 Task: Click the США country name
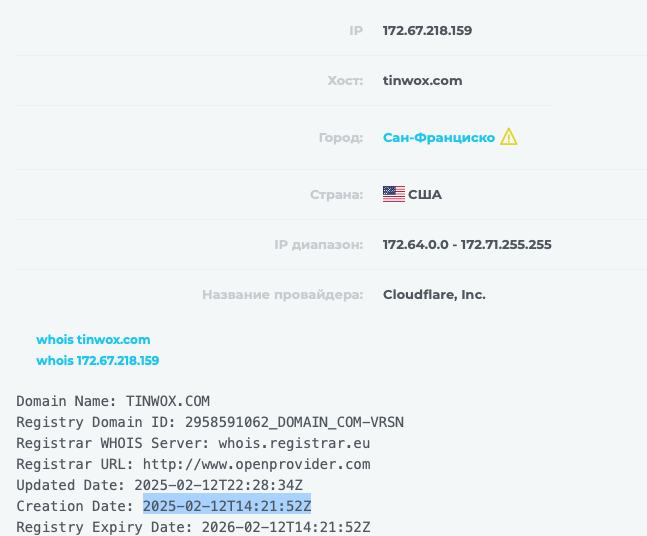tap(425, 194)
